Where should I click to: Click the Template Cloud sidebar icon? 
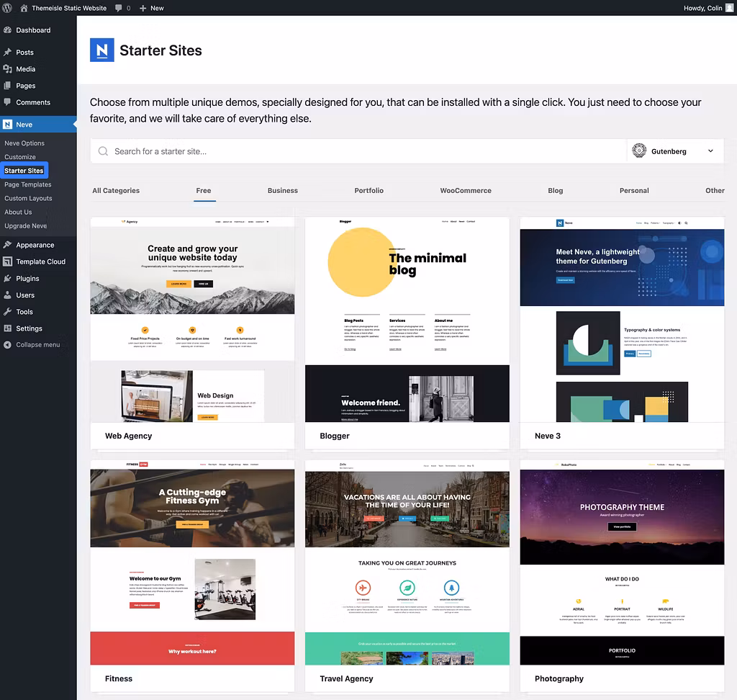9,261
